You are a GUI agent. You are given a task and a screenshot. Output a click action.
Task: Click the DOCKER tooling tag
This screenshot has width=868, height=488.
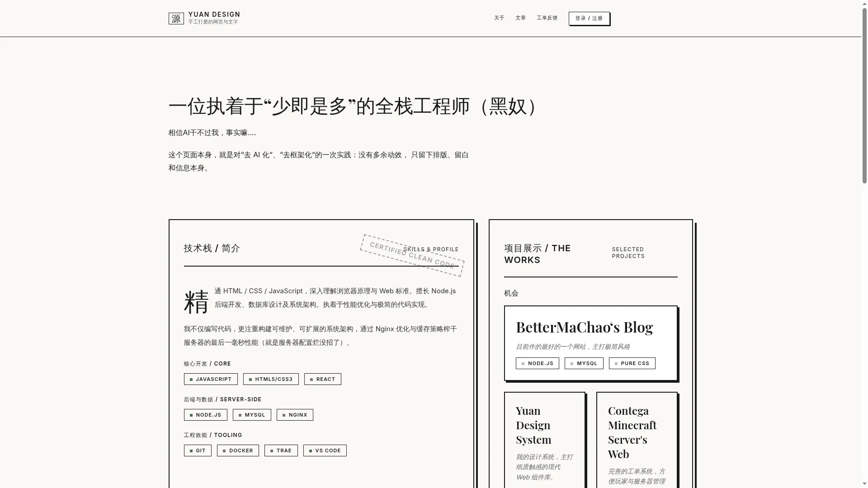238,450
